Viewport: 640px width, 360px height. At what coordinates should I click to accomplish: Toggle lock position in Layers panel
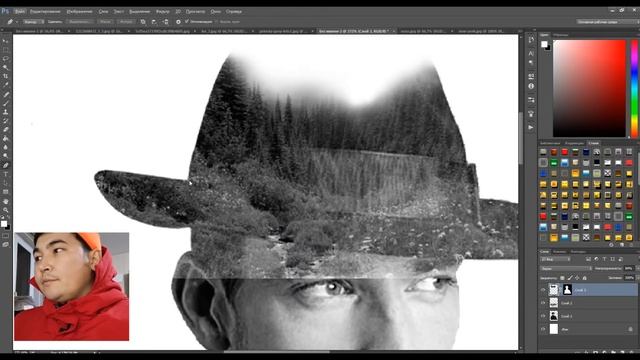577,278
